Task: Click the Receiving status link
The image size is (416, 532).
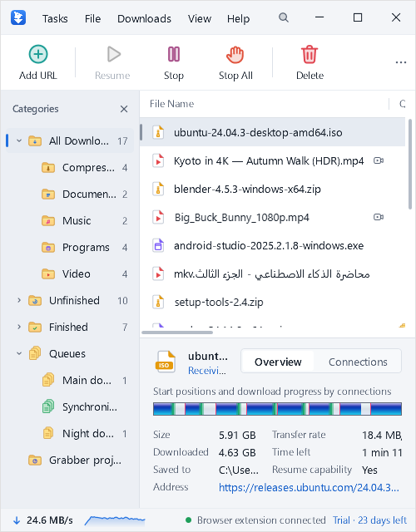Action: tap(207, 371)
